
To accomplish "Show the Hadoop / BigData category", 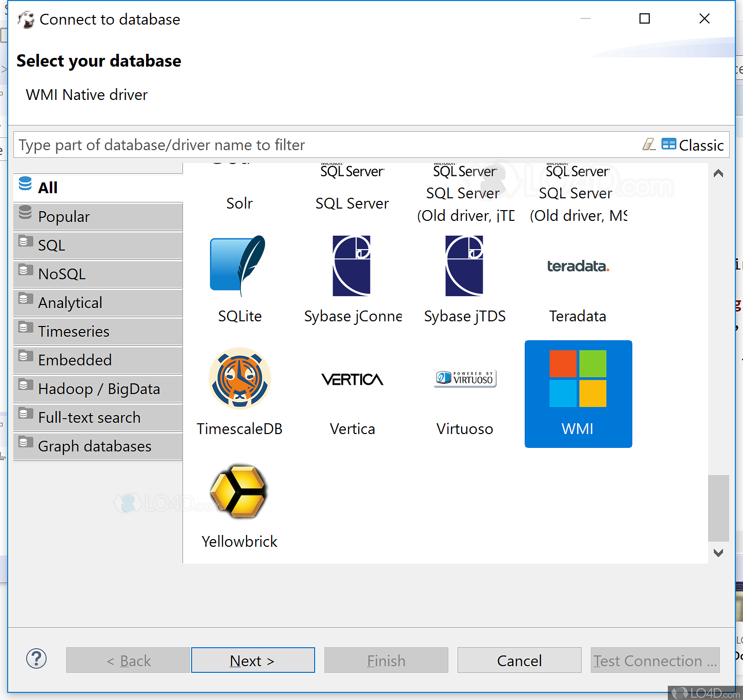I will click(98, 389).
